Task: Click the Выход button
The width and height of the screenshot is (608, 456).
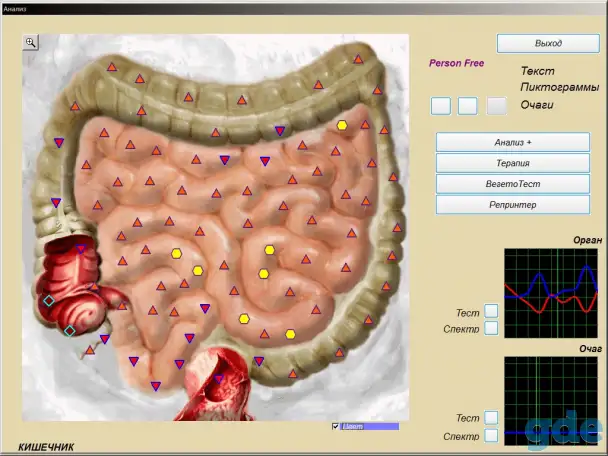Action: click(x=548, y=43)
